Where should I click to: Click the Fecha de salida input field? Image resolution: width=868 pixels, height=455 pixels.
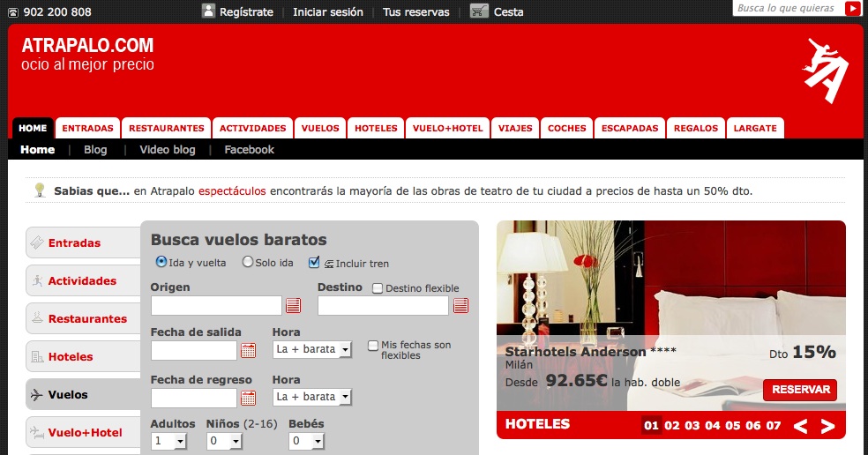[194, 350]
